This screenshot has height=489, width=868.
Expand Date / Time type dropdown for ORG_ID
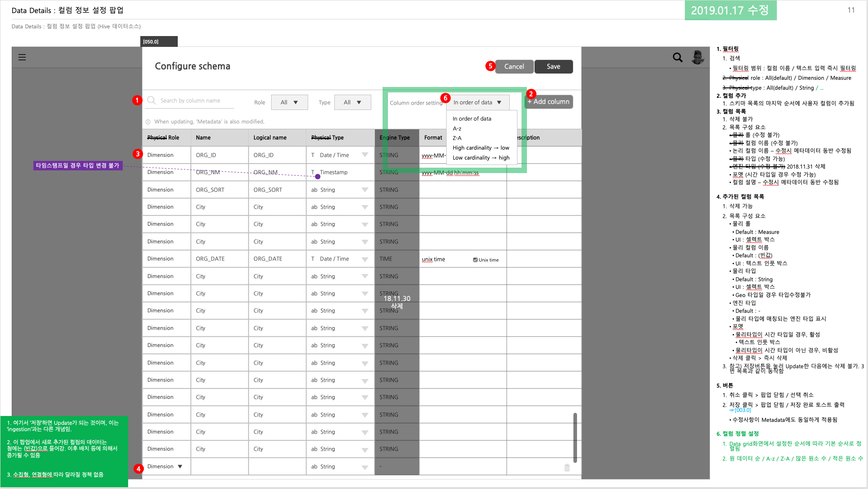pos(365,155)
